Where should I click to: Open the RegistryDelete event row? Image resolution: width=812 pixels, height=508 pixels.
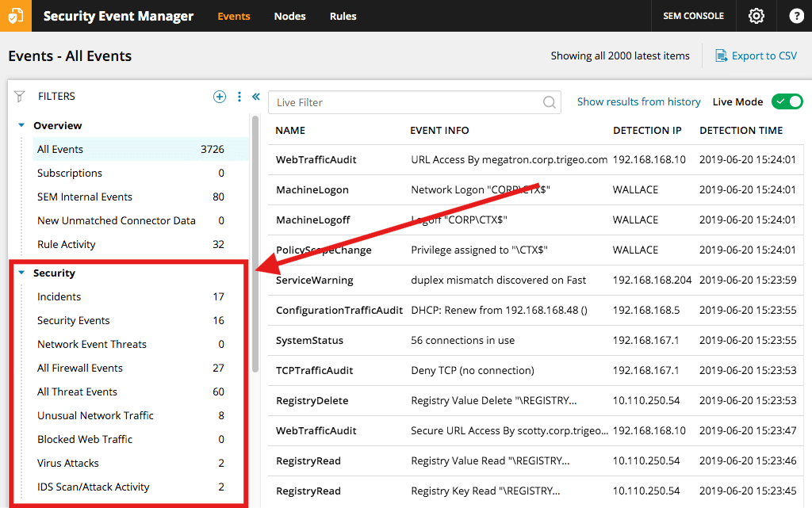[535, 400]
